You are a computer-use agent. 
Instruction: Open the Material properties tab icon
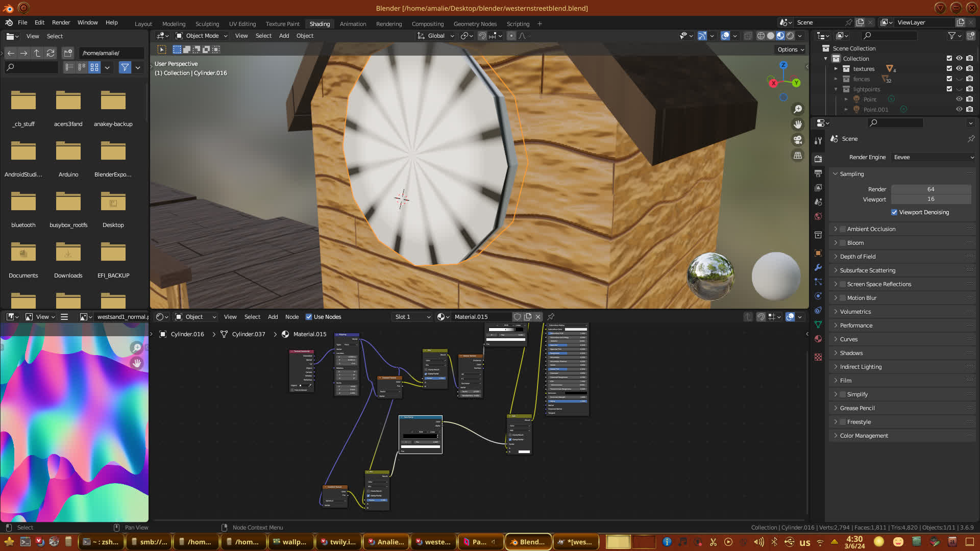(818, 339)
